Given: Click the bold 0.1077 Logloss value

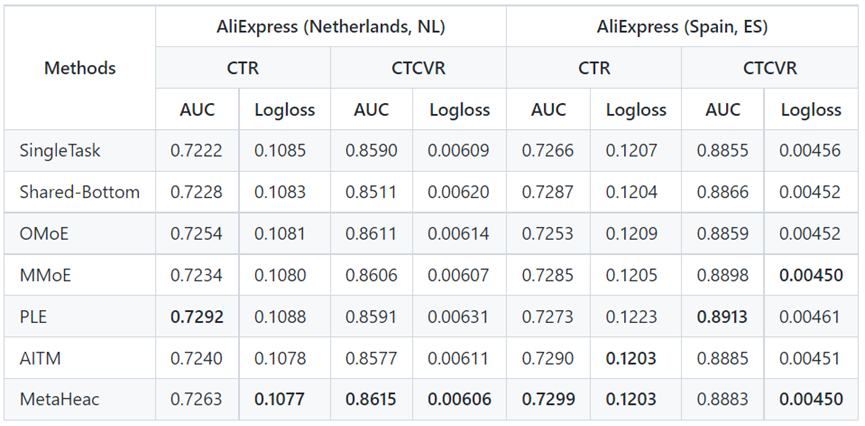Looking at the screenshot, I should (x=285, y=399).
